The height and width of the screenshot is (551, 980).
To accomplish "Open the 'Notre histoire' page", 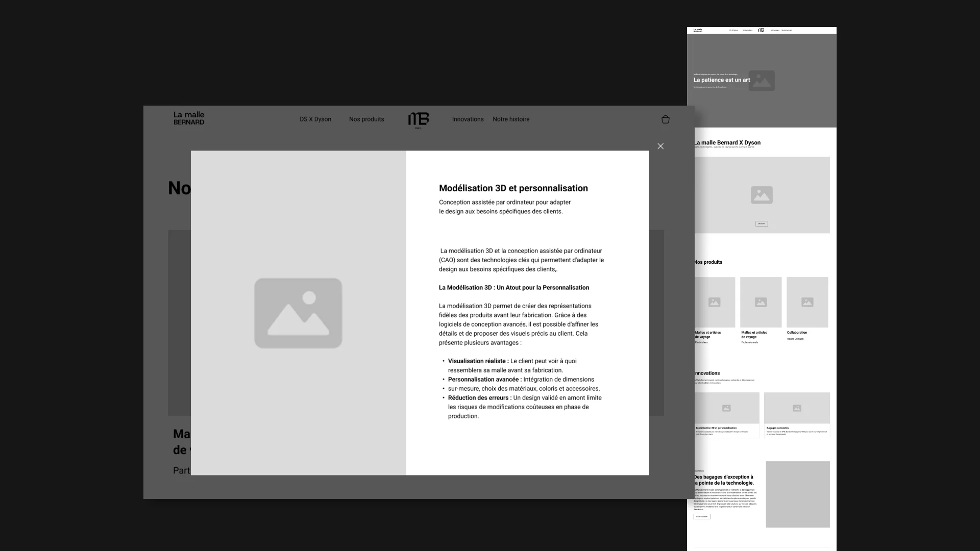I will (x=510, y=119).
